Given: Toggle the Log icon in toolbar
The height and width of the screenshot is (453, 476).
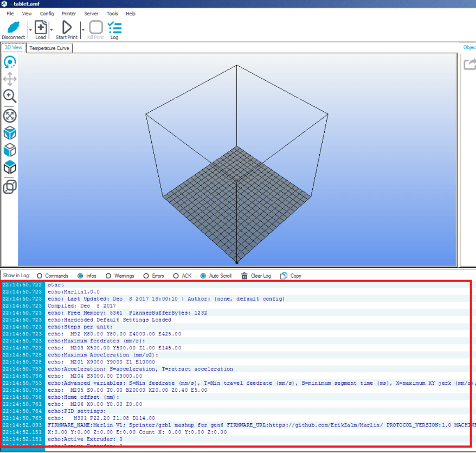Looking at the screenshot, I should click(114, 27).
